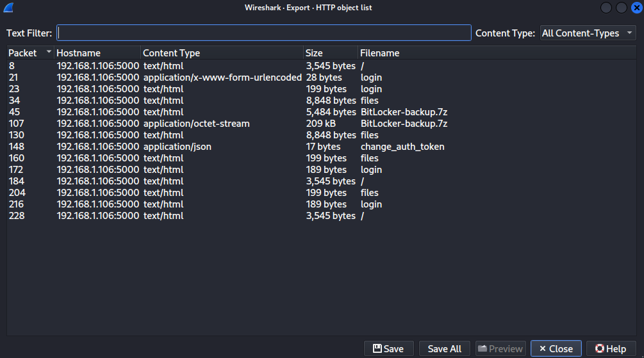Open the Content Type dropdown
The image size is (644, 358).
point(588,33)
